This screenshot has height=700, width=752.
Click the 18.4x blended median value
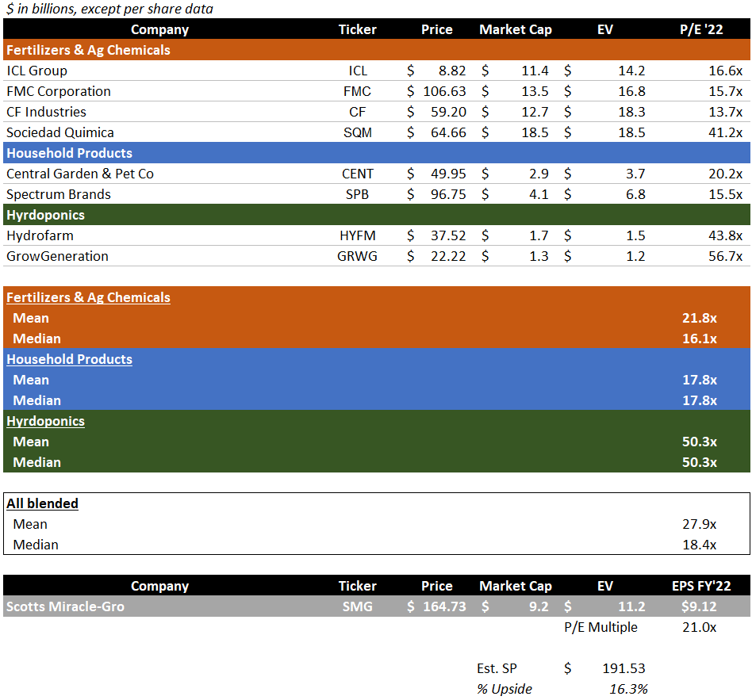(x=699, y=545)
